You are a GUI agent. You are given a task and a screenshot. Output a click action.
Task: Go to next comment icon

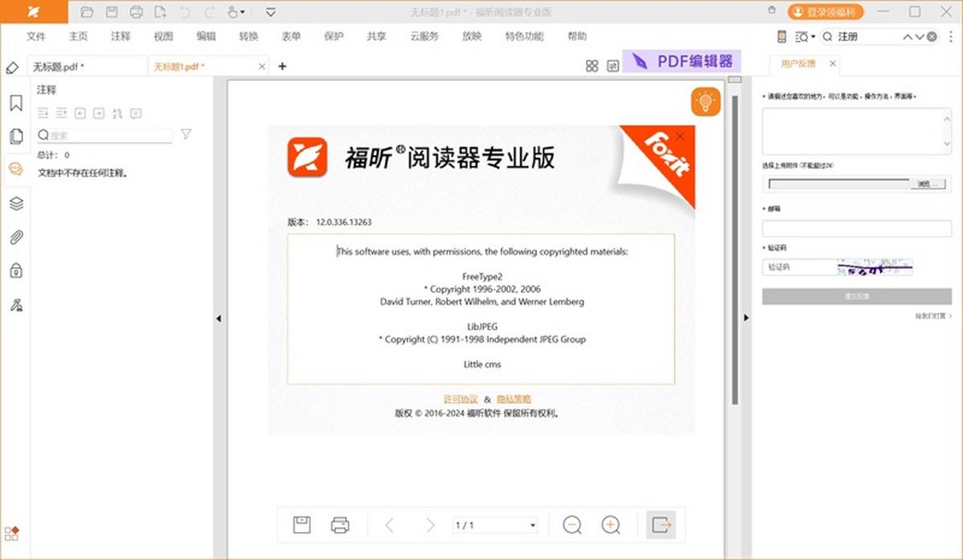point(99,113)
